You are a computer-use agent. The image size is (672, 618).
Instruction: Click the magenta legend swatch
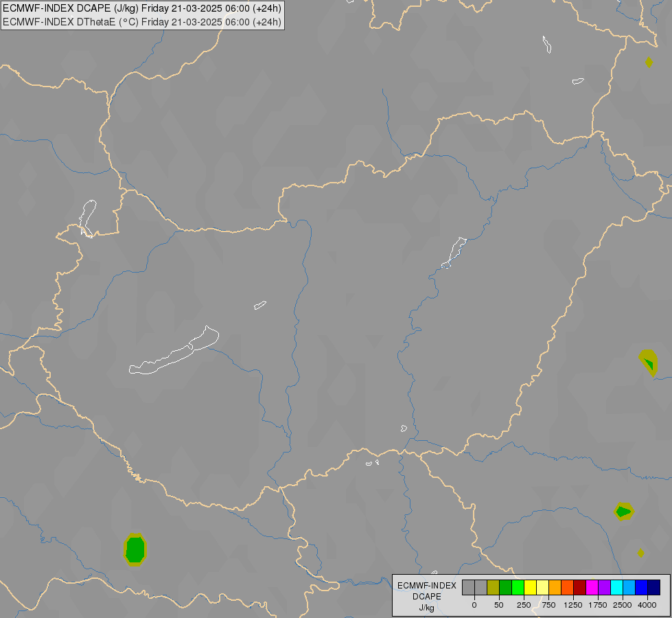point(592,588)
